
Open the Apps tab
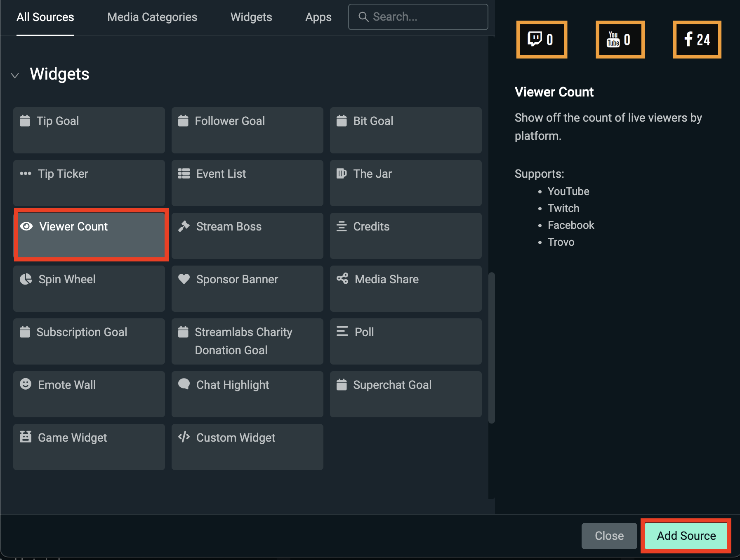pos(318,17)
